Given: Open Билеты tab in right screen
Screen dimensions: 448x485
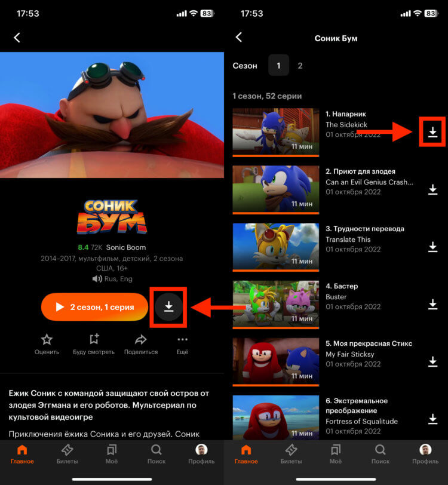Looking at the screenshot, I should (x=291, y=454).
